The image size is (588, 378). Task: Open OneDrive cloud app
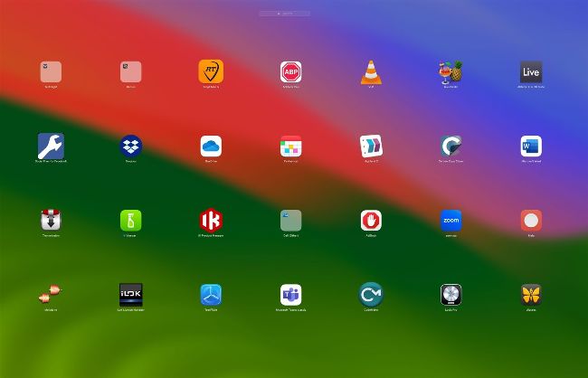[x=211, y=146]
